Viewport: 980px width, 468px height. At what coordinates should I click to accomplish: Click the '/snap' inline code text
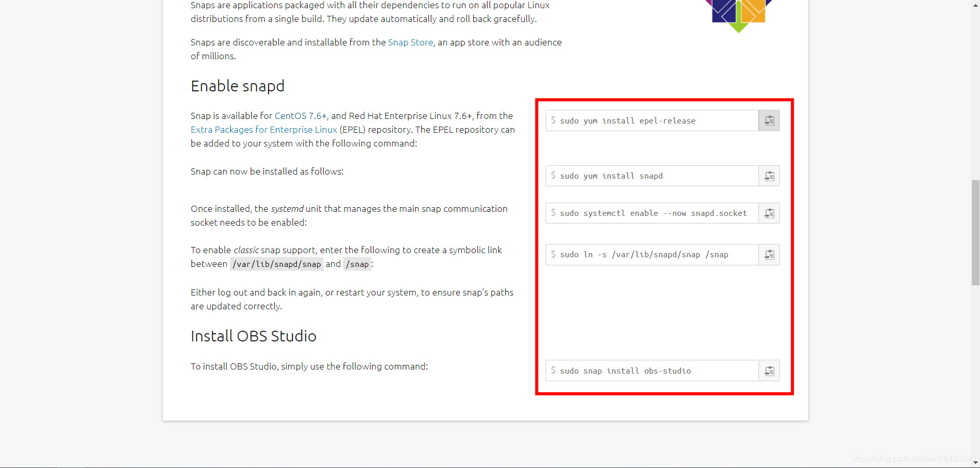[x=357, y=264]
